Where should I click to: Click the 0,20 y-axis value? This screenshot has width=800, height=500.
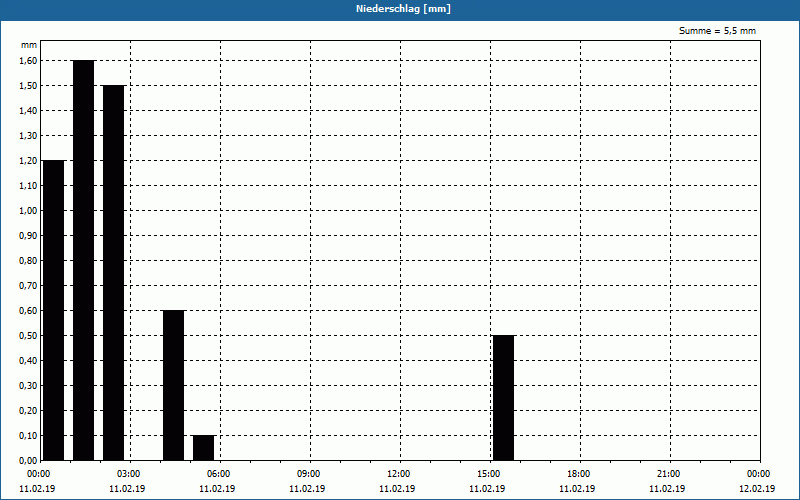pyautogui.click(x=28, y=411)
